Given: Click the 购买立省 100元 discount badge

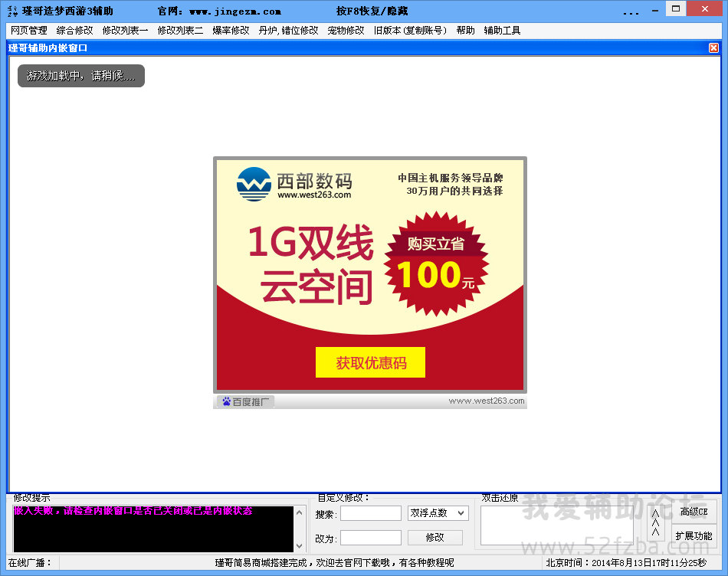Looking at the screenshot, I should pyautogui.click(x=435, y=260).
